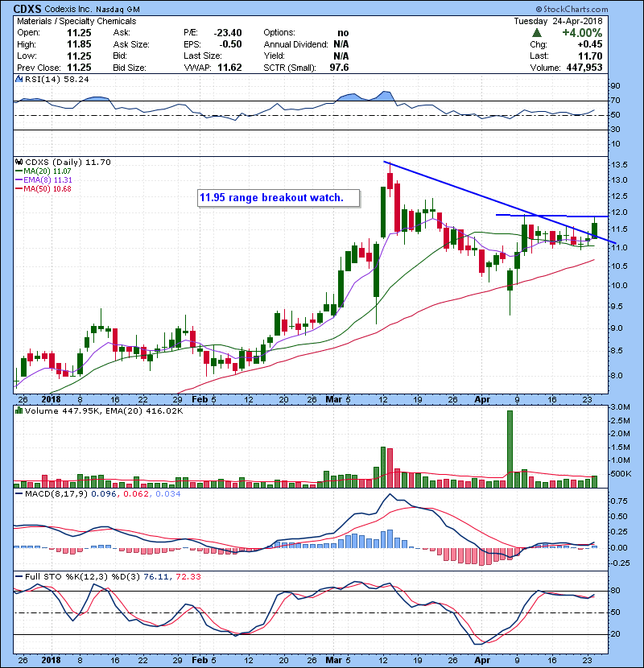The height and width of the screenshot is (668, 644).
Task: Click the 'Feb' label on price chart axis
Action: click(x=200, y=400)
